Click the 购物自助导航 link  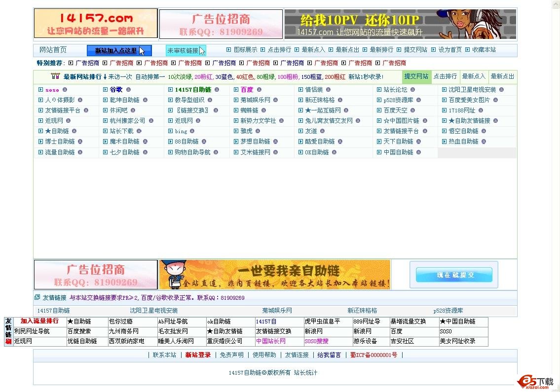click(192, 152)
